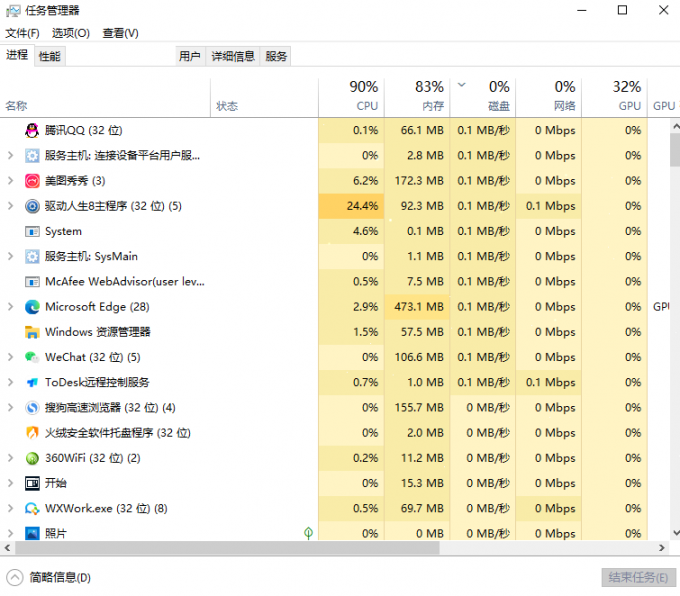Select the WeChat process icon

32,357
